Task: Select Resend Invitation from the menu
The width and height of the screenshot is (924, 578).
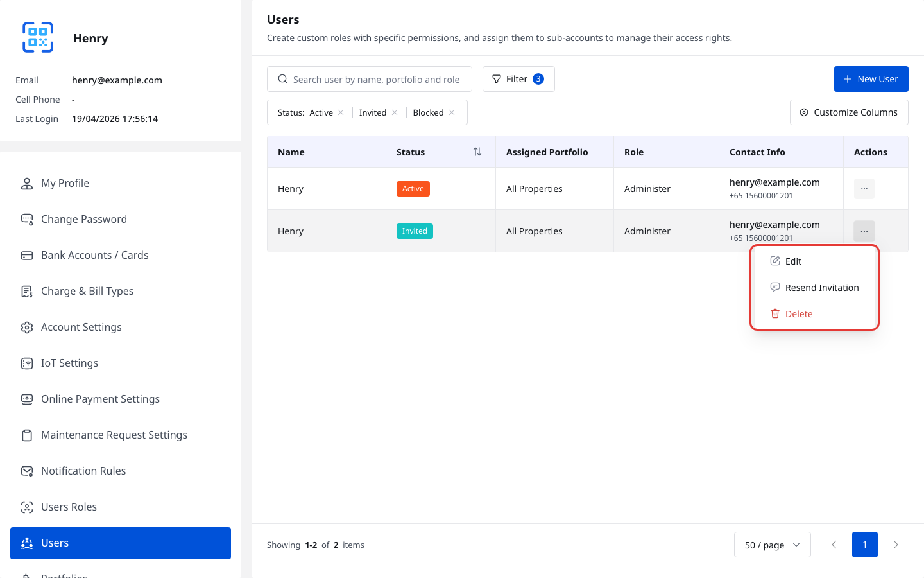Action: [814, 288]
